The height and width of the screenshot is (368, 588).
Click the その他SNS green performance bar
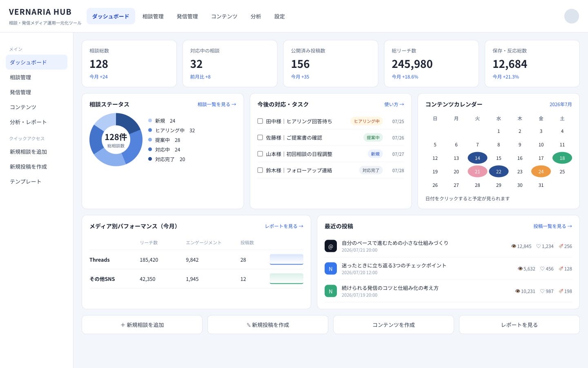[x=287, y=278]
